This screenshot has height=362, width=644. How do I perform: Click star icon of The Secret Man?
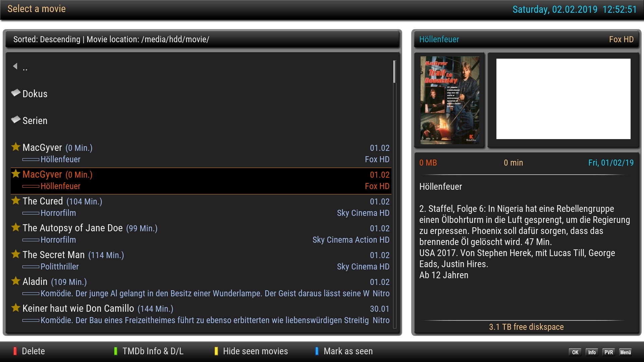(x=16, y=254)
